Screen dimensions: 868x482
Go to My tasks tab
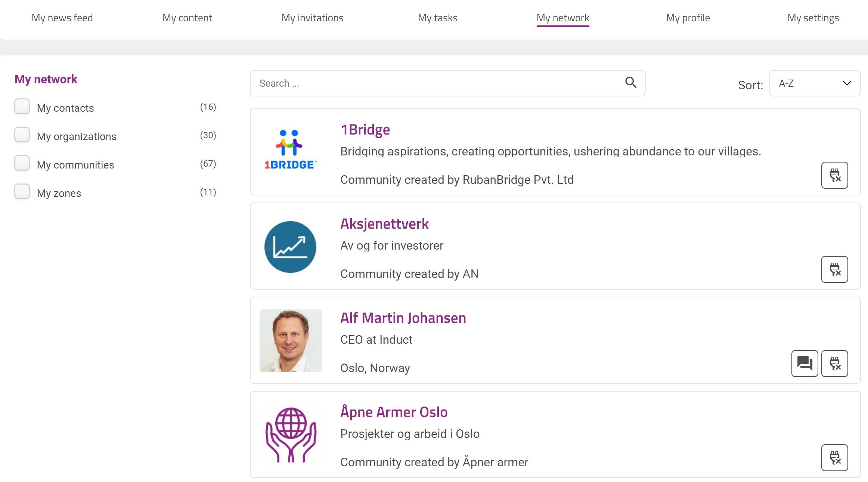[438, 18]
